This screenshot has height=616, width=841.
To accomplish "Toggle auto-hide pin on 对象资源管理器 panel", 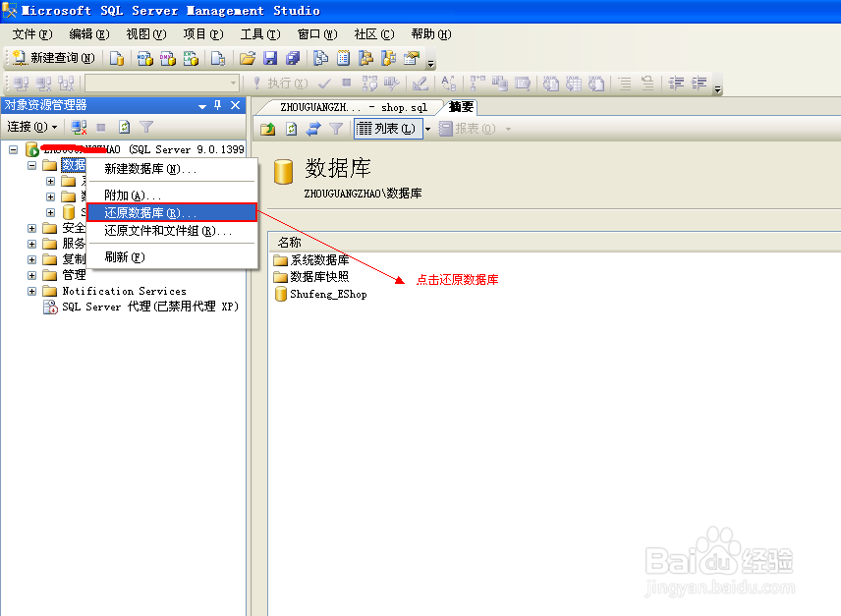I will point(218,105).
